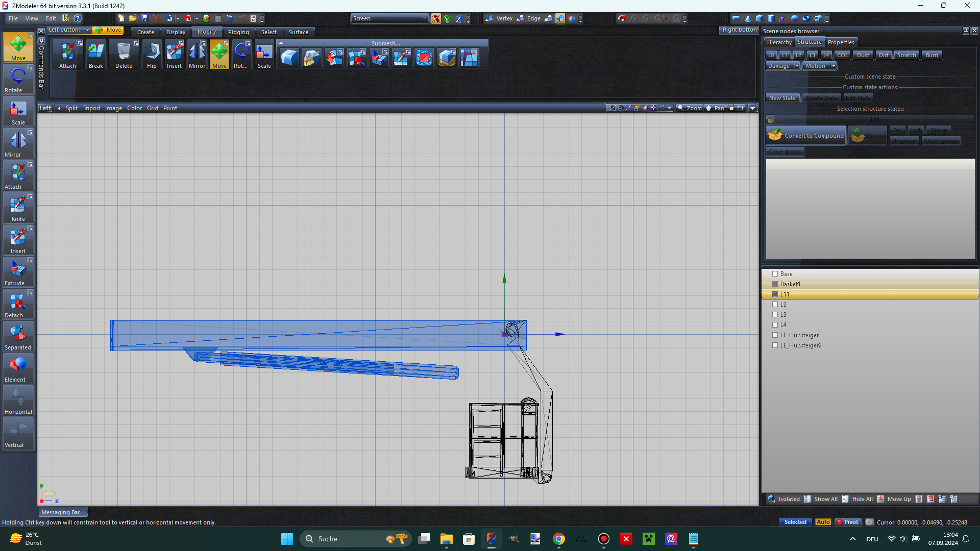
Task: Click the Delete trash can command
Action: 124,55
